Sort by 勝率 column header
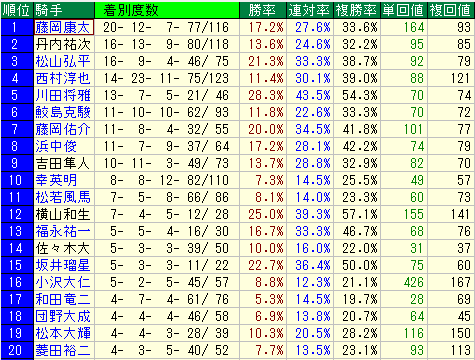Viewport: 475px width, 360px height. (263, 10)
